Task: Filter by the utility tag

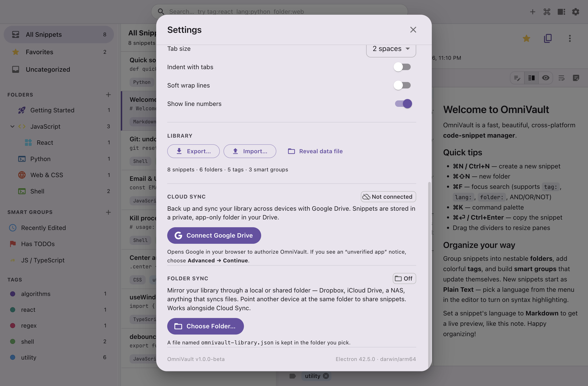Action: coord(59,357)
